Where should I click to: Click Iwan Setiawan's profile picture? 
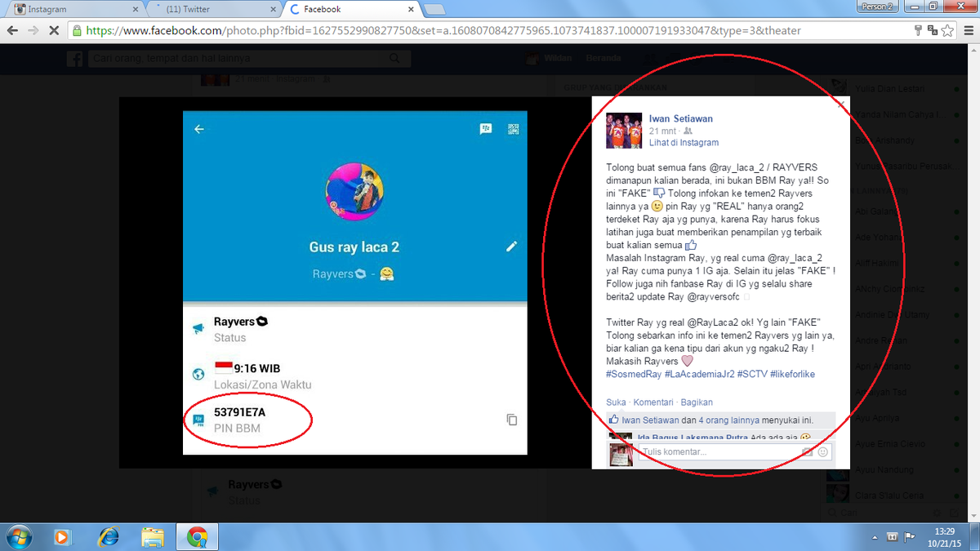[x=623, y=130]
